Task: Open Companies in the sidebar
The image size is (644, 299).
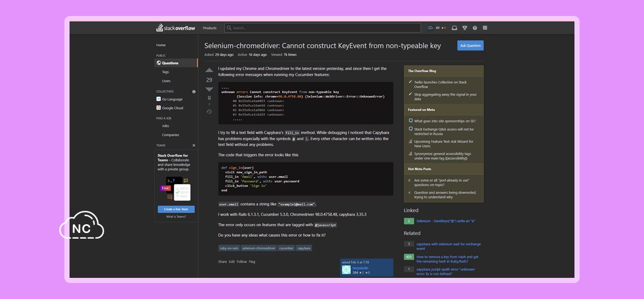Action: click(171, 135)
